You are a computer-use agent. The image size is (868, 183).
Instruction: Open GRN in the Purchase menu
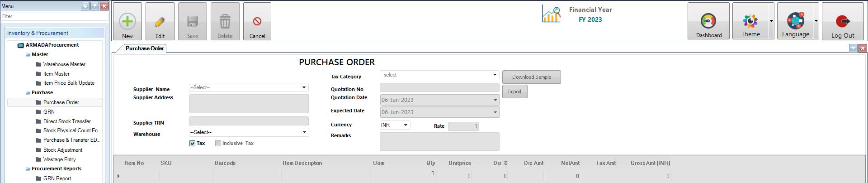coord(49,112)
